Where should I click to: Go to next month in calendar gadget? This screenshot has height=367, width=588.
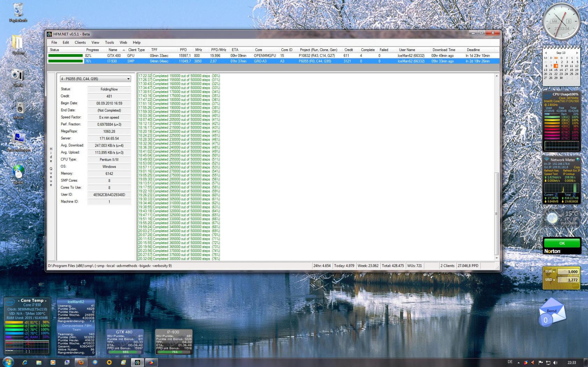pyautogui.click(x=577, y=53)
